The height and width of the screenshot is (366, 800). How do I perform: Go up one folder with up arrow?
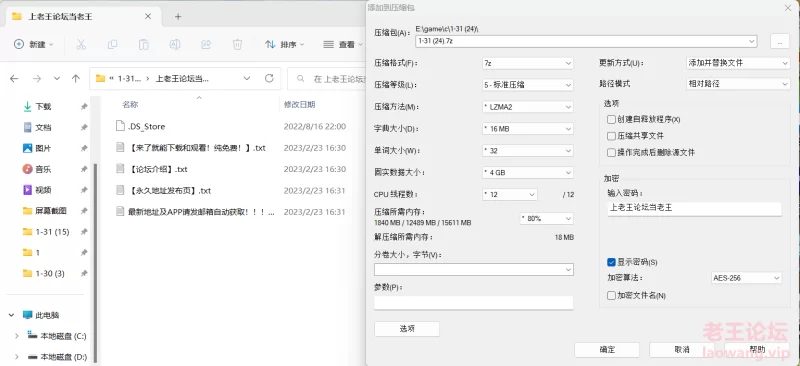click(x=76, y=79)
